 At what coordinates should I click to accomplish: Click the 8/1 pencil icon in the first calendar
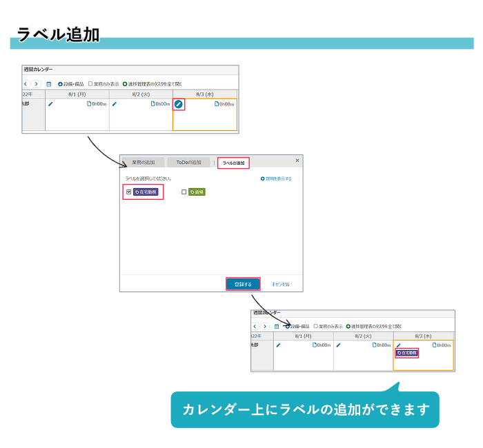50,104
